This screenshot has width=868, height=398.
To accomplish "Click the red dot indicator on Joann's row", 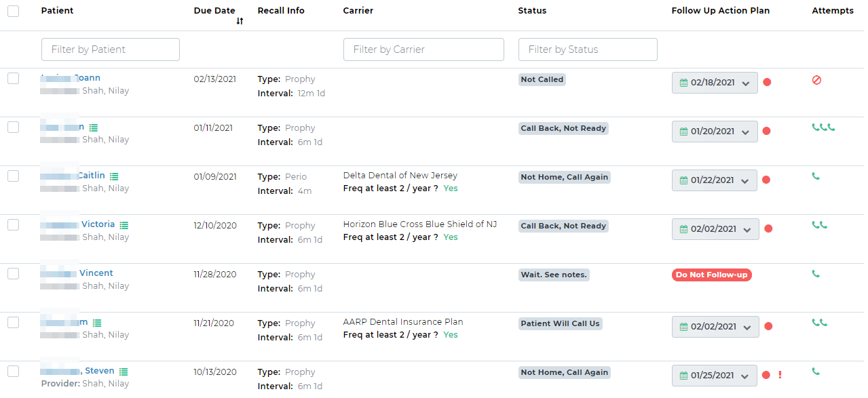I will [x=767, y=82].
